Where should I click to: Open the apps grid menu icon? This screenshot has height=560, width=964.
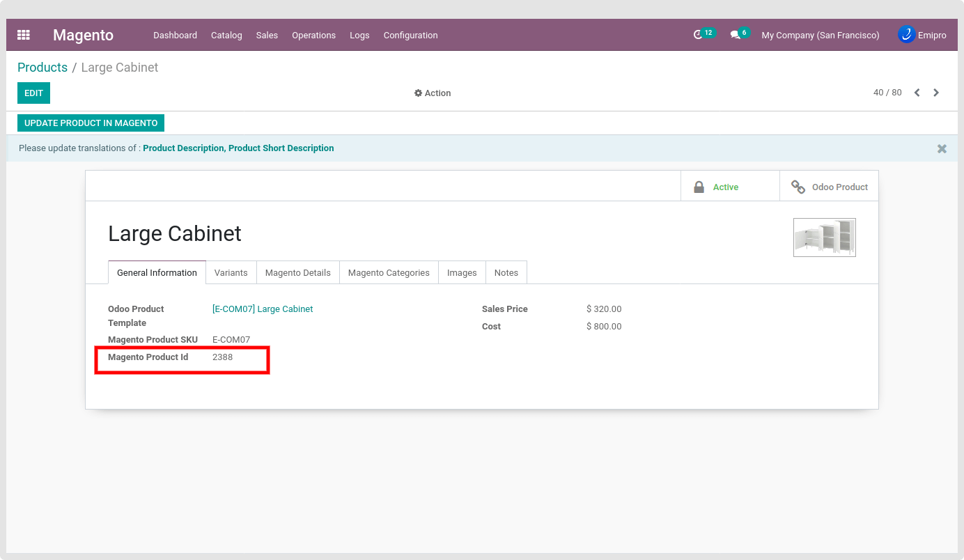click(x=24, y=35)
